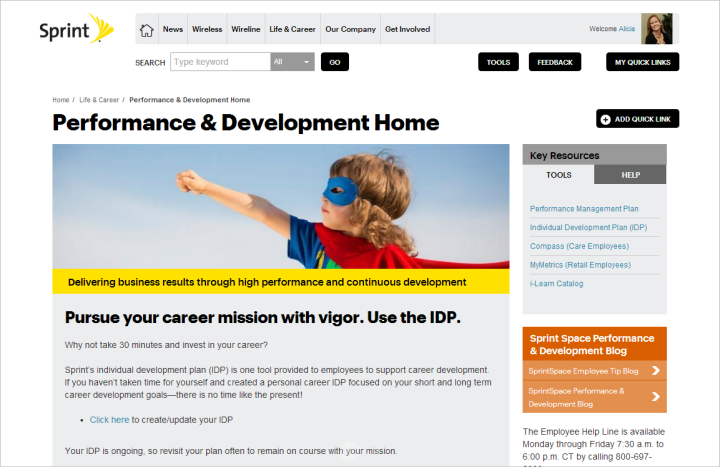The width and height of the screenshot is (720, 467).
Task: Open Performance Management Plan link
Action: (584, 208)
